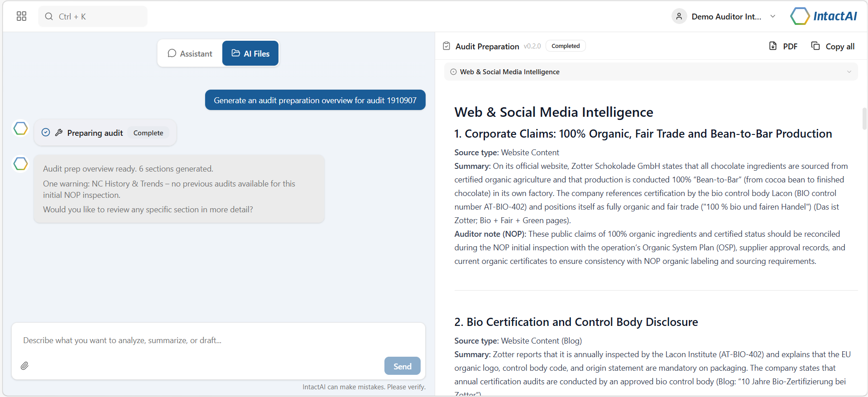Focus the message input box
This screenshot has width=868, height=397.
pos(218,340)
